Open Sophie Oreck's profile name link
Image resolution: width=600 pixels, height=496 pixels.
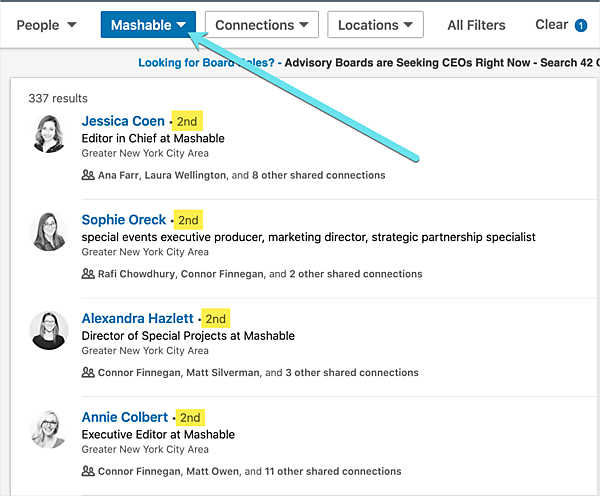pos(124,219)
